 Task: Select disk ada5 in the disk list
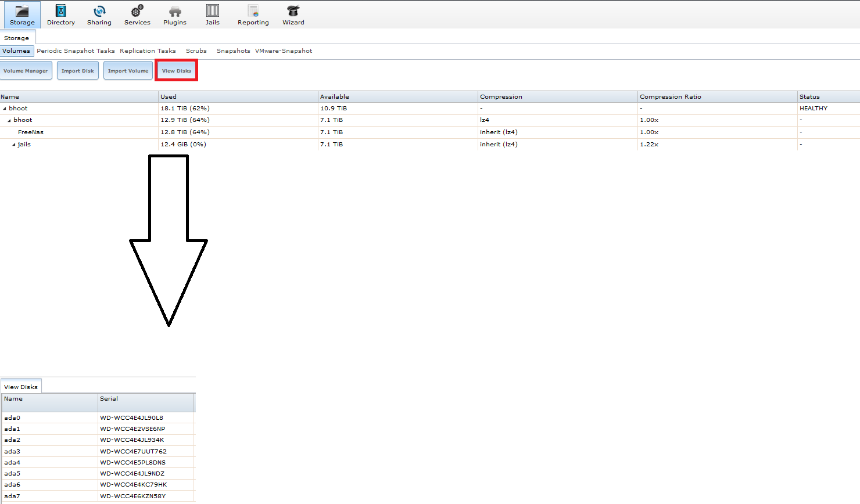pyautogui.click(x=12, y=474)
